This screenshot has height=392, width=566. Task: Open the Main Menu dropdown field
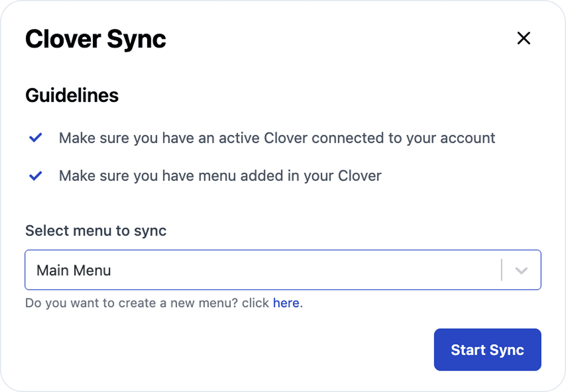pos(283,270)
